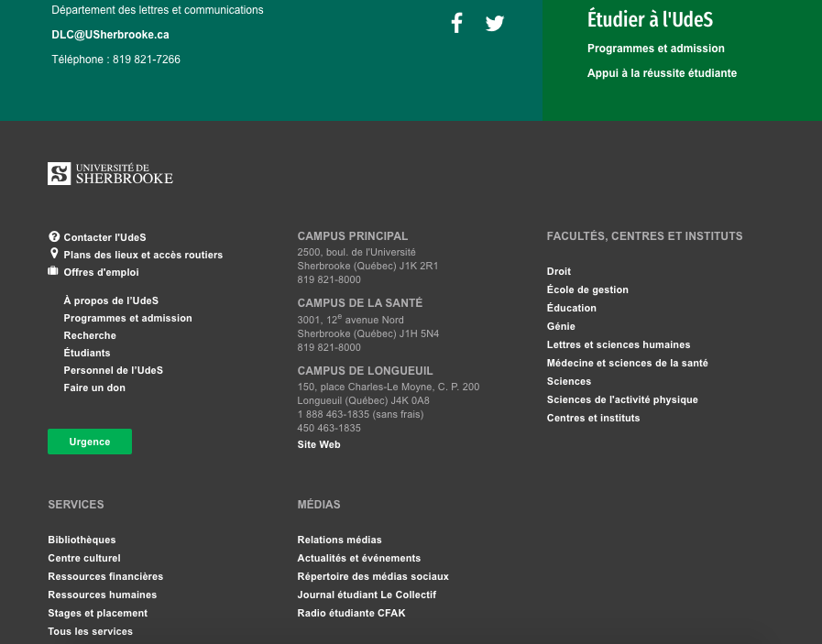Open Plans des lieux et accès routiers
Screen dimensions: 822x644
tap(143, 255)
